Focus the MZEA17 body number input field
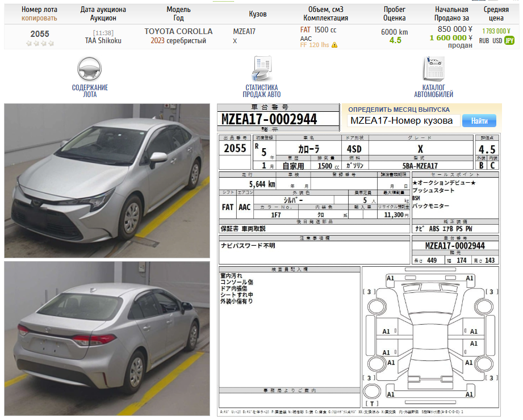The image size is (523, 420). coord(403,121)
